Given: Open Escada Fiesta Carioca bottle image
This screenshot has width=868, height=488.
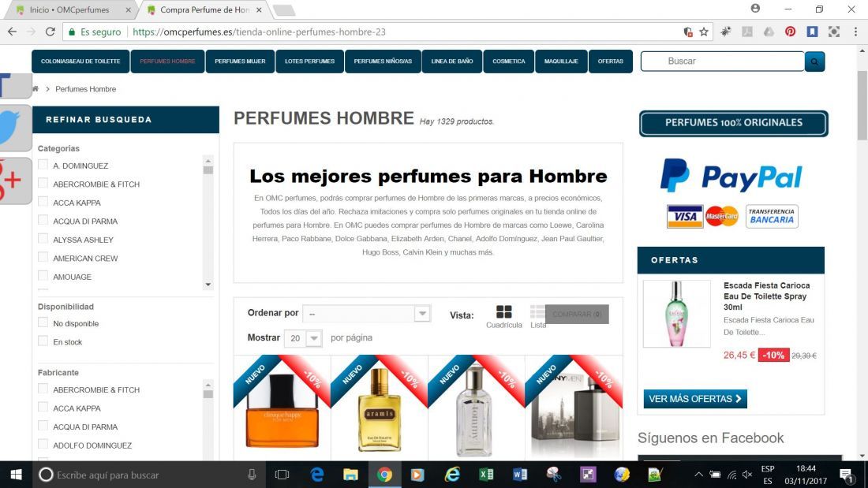Looking at the screenshot, I should pos(676,314).
